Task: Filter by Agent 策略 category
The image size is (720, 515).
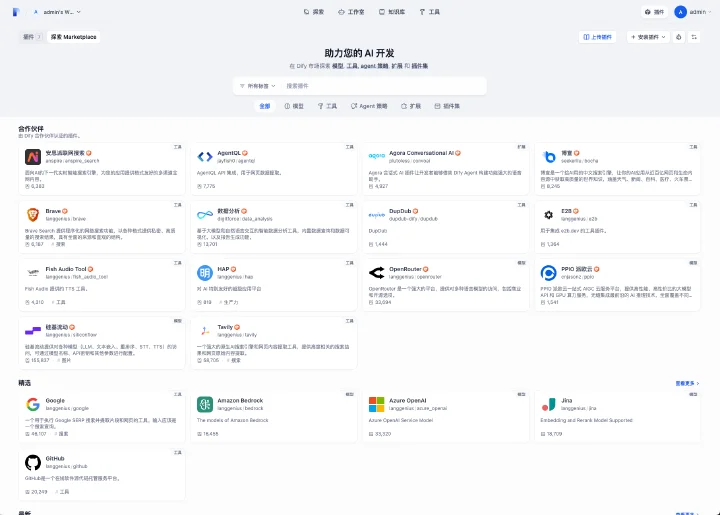Action: click(x=369, y=106)
